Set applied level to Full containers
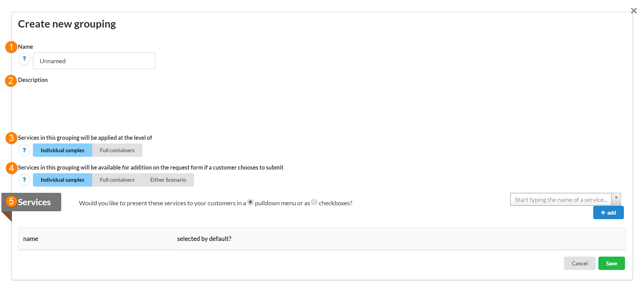Screen dimensions: 644x298 point(117,150)
